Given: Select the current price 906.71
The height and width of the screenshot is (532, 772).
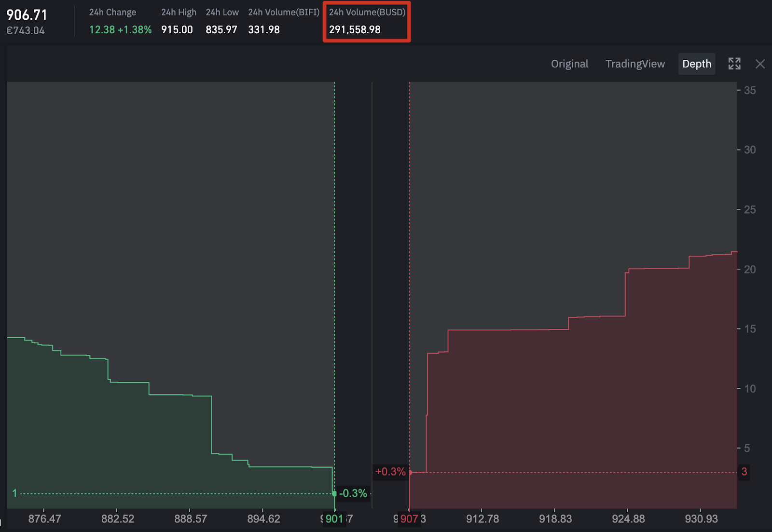Looking at the screenshot, I should pos(27,15).
